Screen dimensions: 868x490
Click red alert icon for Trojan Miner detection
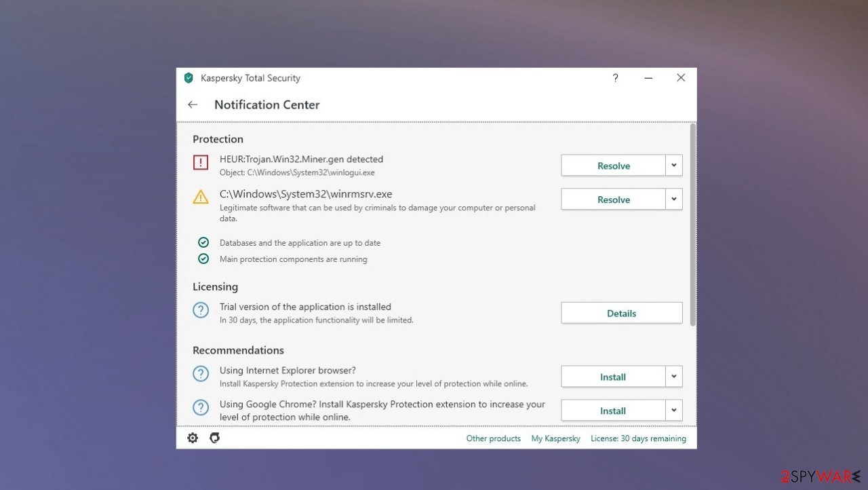tap(201, 162)
